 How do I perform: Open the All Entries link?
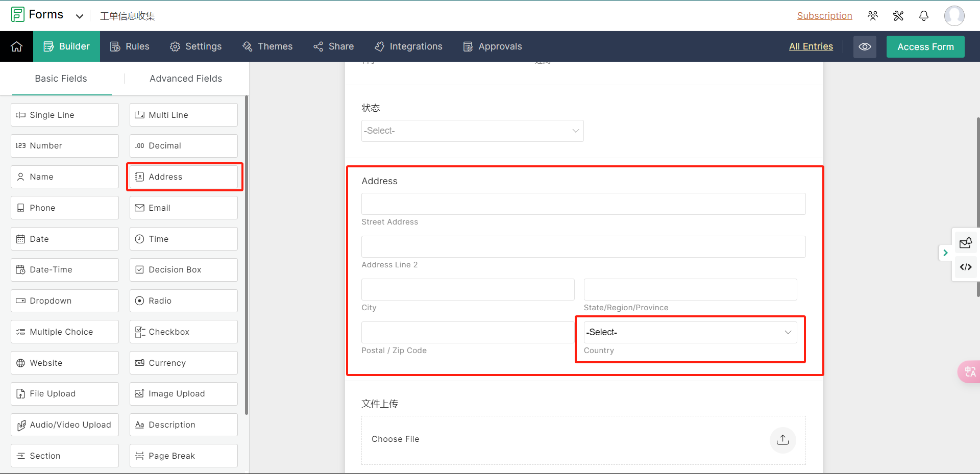[811, 46]
